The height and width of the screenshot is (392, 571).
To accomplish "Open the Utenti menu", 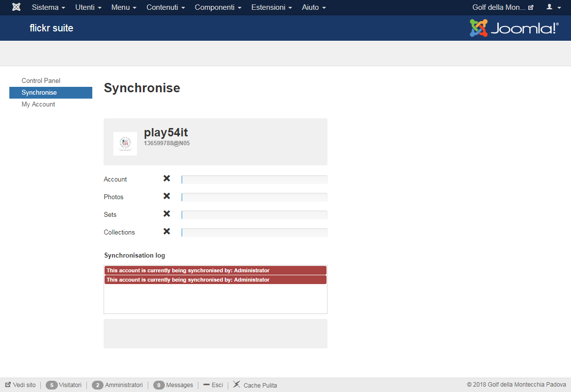I will (88, 7).
